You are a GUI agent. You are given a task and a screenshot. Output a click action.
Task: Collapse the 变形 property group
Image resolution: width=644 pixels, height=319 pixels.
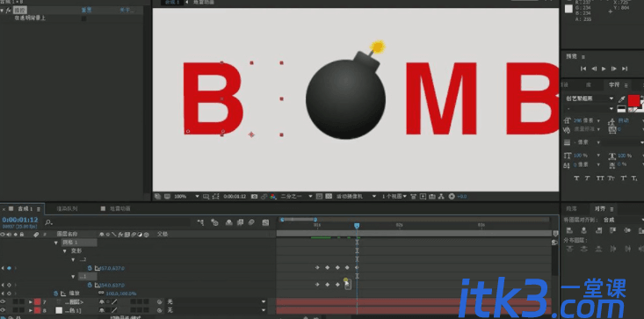pos(64,250)
